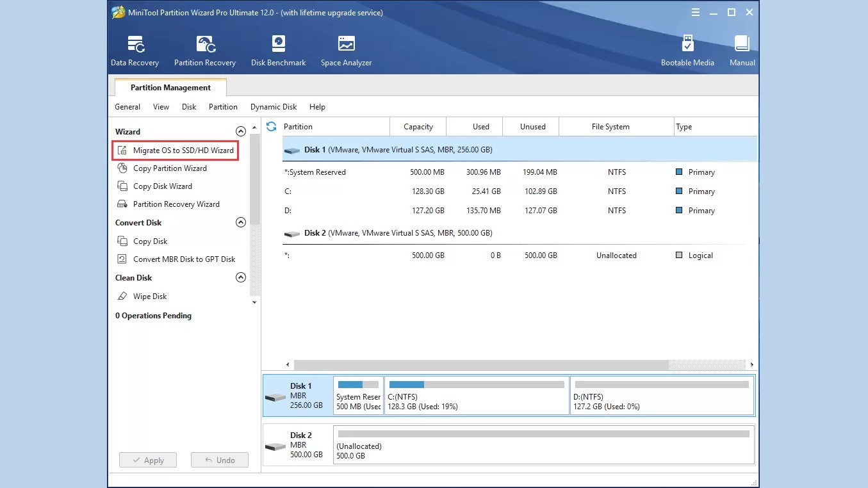This screenshot has width=868, height=488.
Task: Click the Copy Disk icon under Convert Disk
Action: click(122, 241)
